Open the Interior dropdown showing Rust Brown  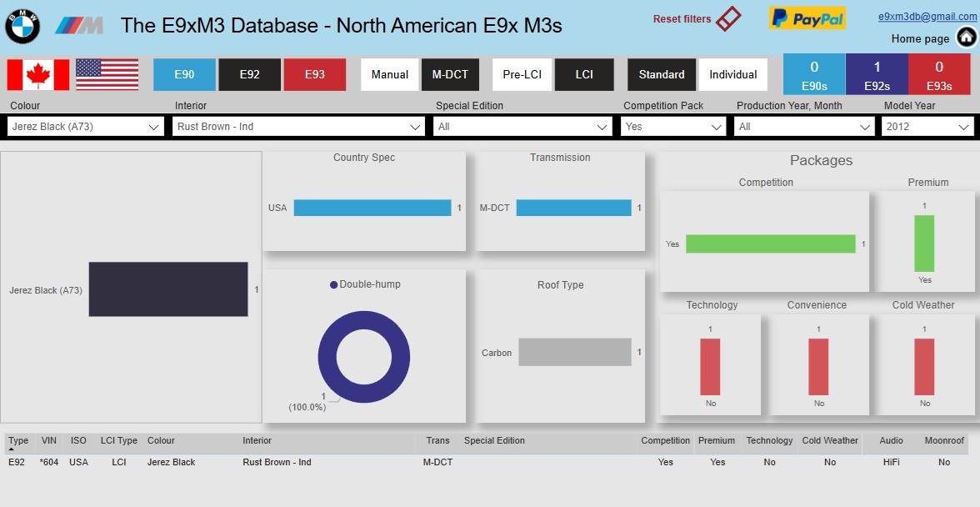[x=298, y=127]
